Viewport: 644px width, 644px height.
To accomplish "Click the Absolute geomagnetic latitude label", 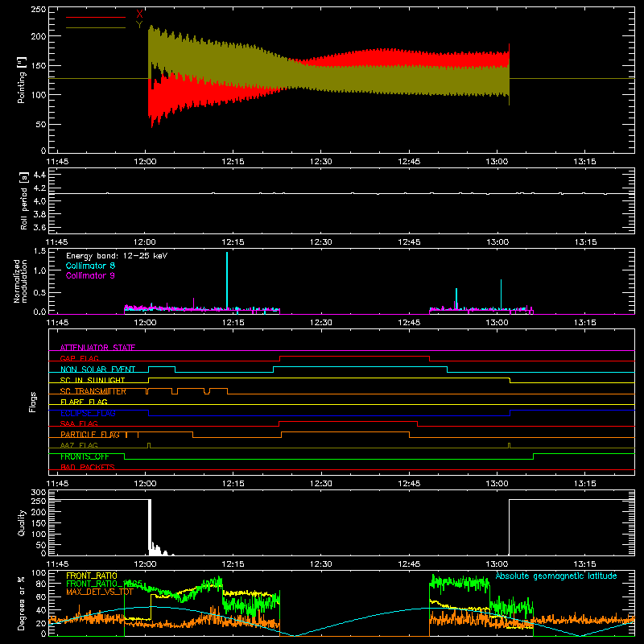I will (556, 576).
